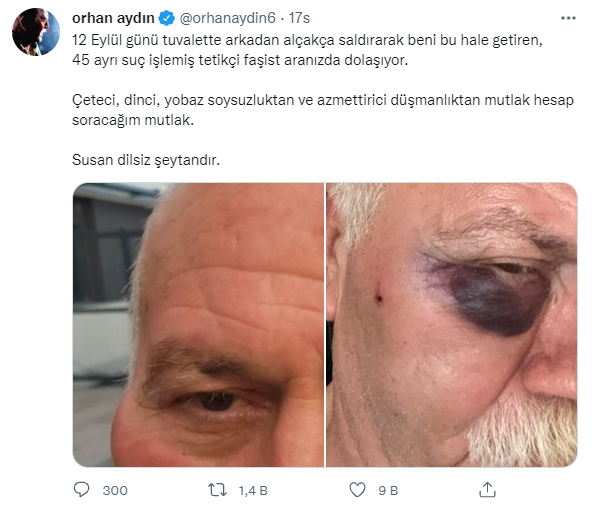
Task: Click the 300 replies count
Action: [x=115, y=490]
